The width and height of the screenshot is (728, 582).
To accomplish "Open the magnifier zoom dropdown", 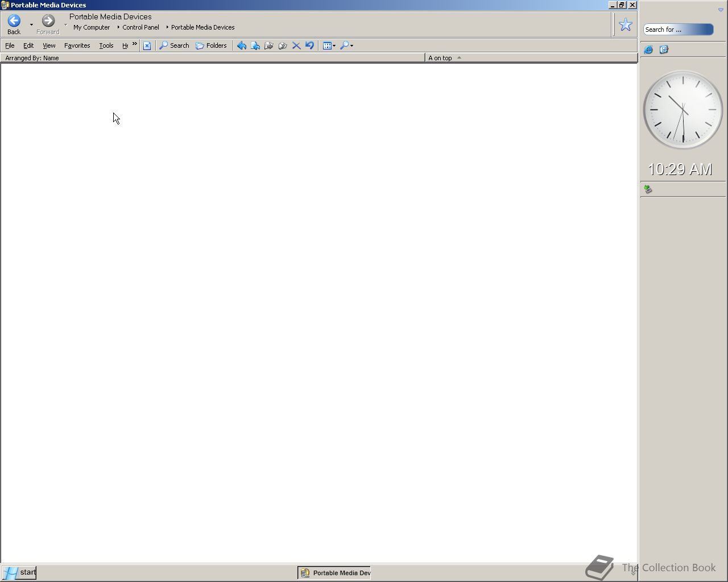I will tap(346, 45).
